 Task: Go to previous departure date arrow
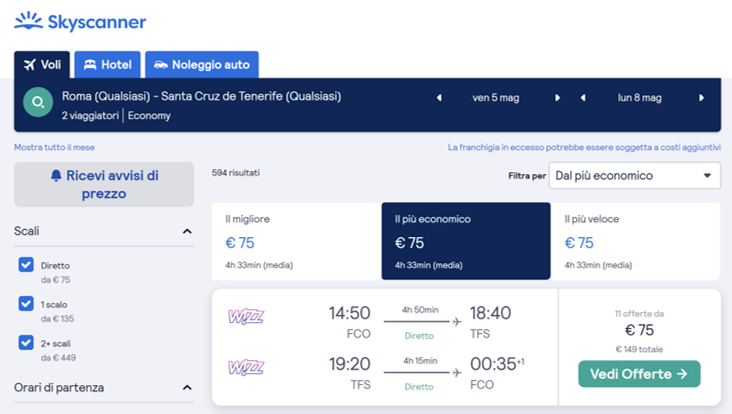(438, 98)
